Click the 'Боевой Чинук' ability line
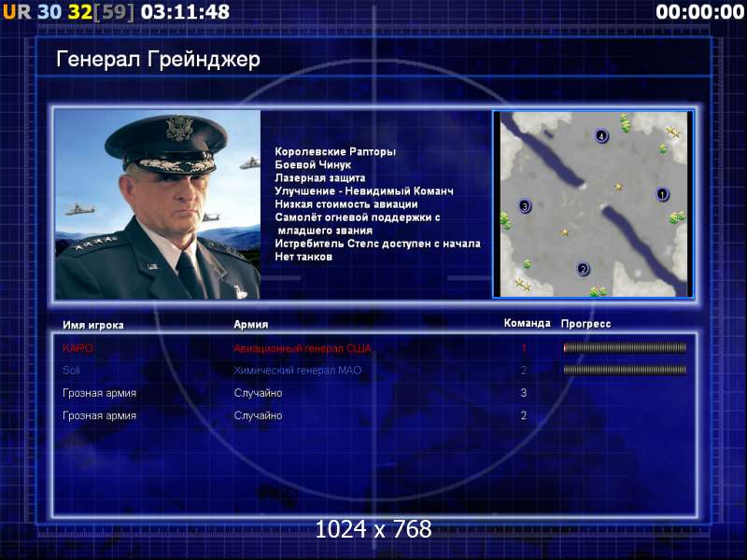The height and width of the screenshot is (560, 747). tap(313, 165)
